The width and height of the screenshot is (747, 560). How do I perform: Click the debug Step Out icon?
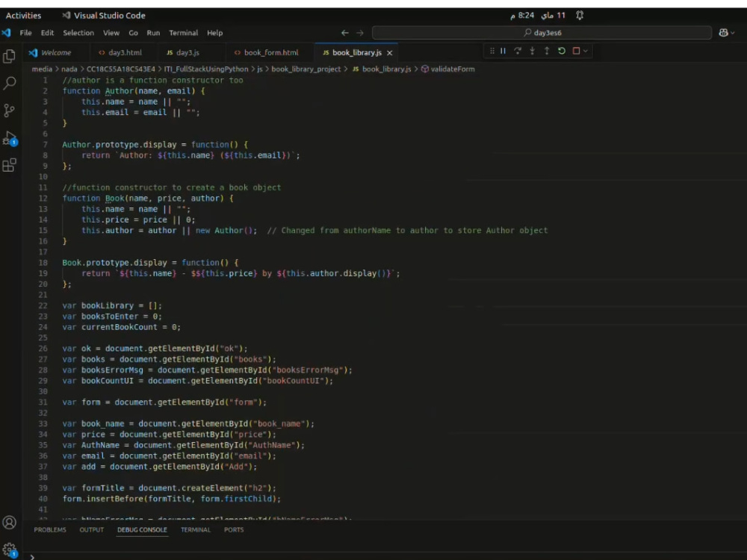coord(547,51)
